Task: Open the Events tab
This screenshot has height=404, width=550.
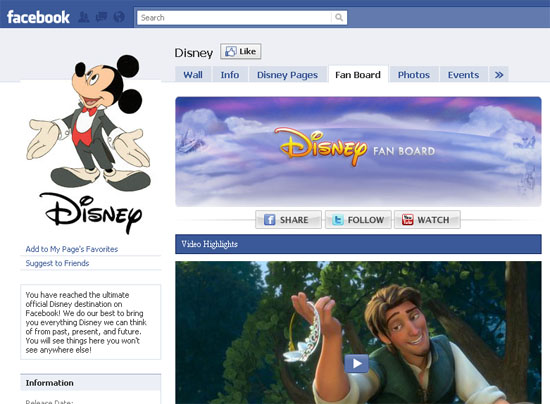Action: pos(463,75)
